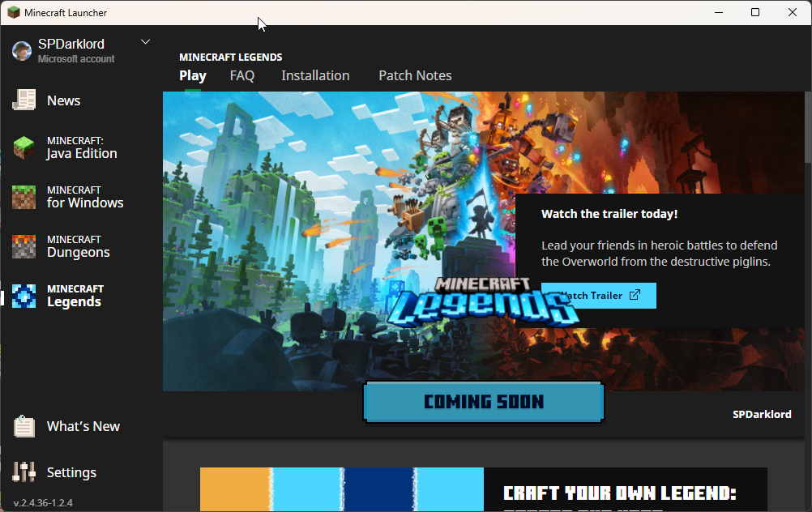Open Settings in sidebar

71,472
